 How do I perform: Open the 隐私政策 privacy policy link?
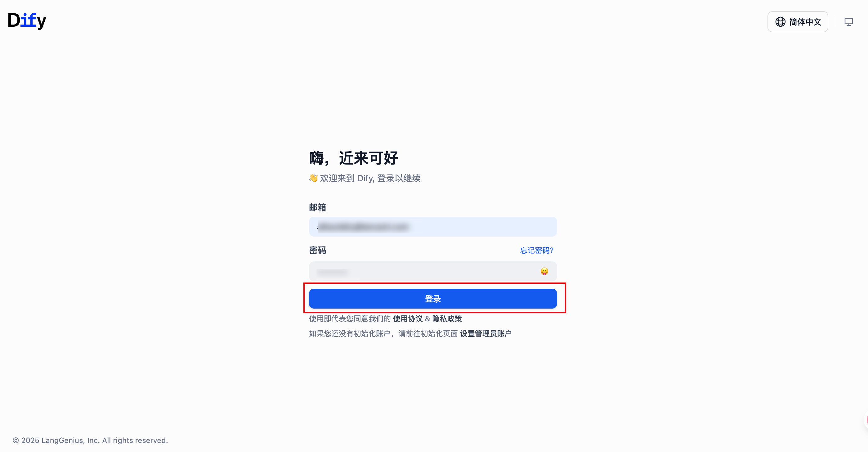point(447,319)
